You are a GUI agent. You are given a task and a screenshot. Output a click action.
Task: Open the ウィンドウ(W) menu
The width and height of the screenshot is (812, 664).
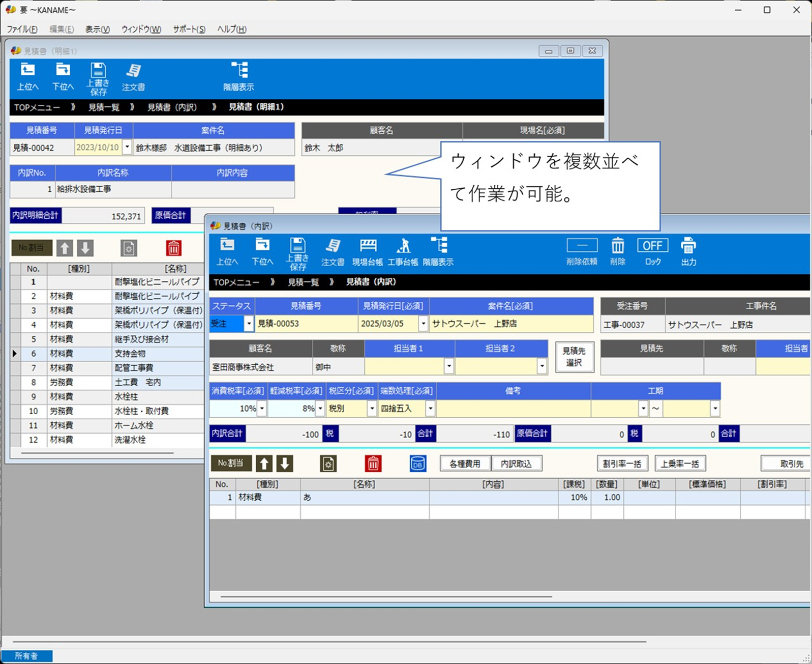141,29
